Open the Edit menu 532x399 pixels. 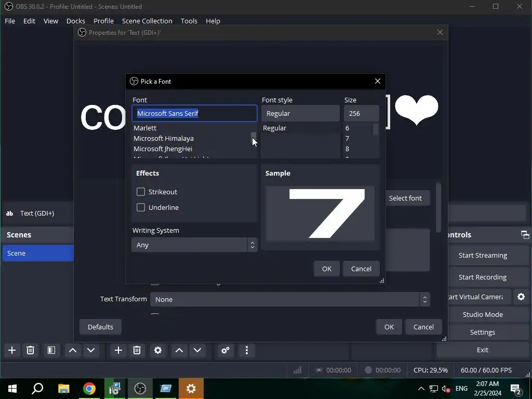[x=29, y=21]
